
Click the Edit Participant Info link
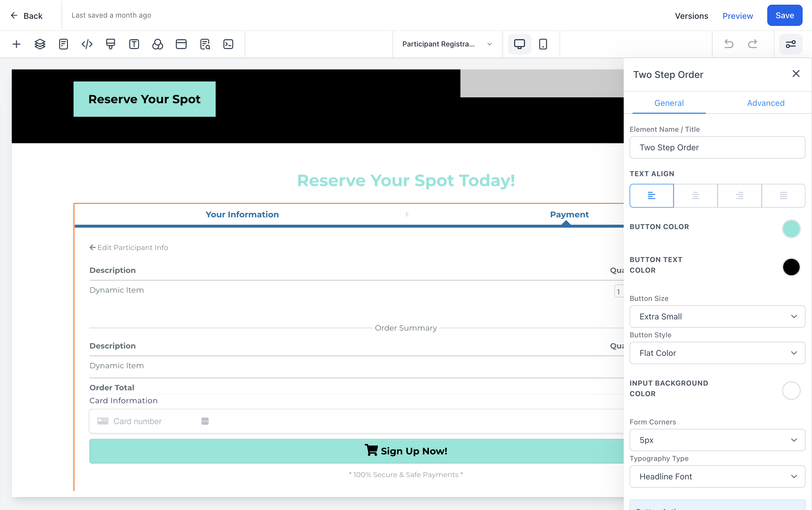tap(129, 247)
